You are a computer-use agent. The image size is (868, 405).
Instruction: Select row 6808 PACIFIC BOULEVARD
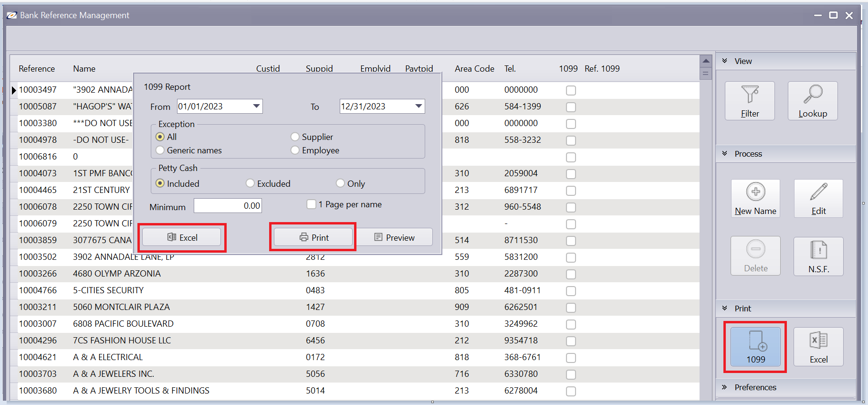pyautogui.click(x=355, y=324)
